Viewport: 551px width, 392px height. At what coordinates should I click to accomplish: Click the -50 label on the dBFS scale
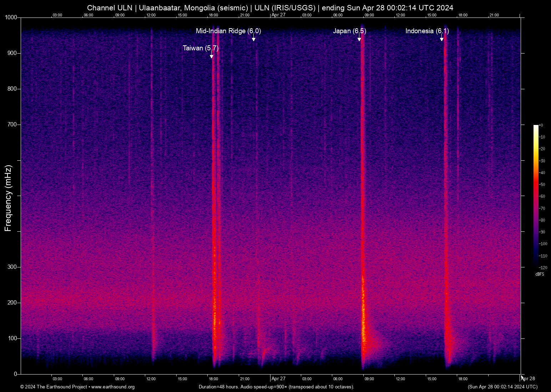[542, 185]
